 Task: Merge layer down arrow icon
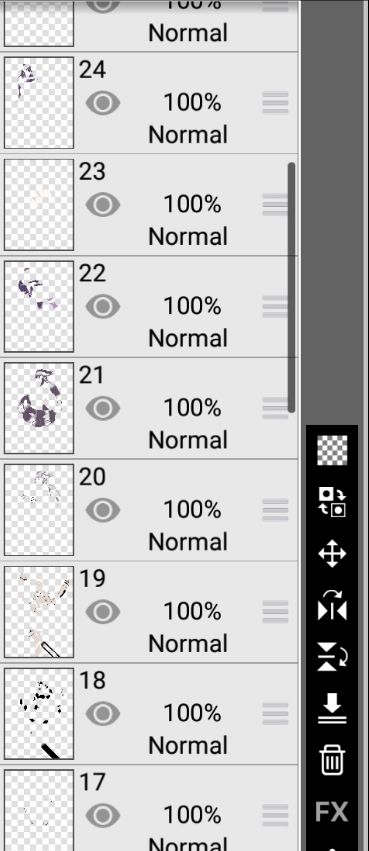pyautogui.click(x=332, y=710)
